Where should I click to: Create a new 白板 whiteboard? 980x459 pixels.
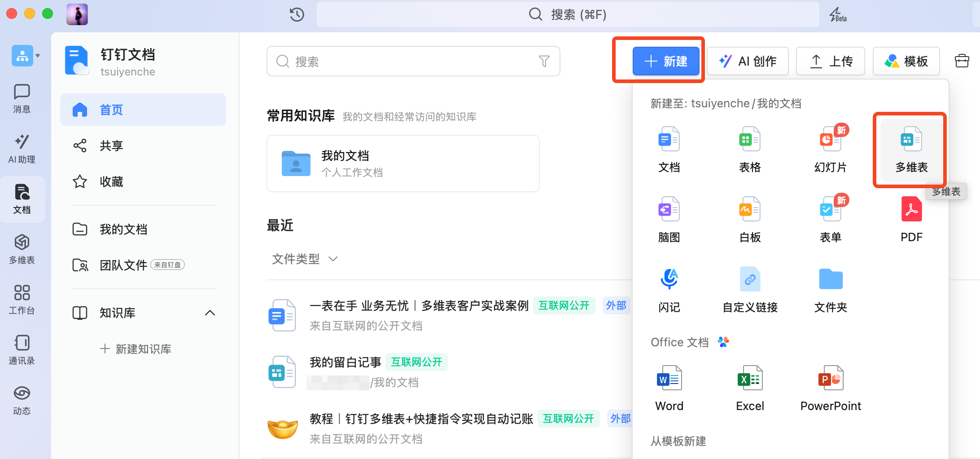tap(750, 220)
